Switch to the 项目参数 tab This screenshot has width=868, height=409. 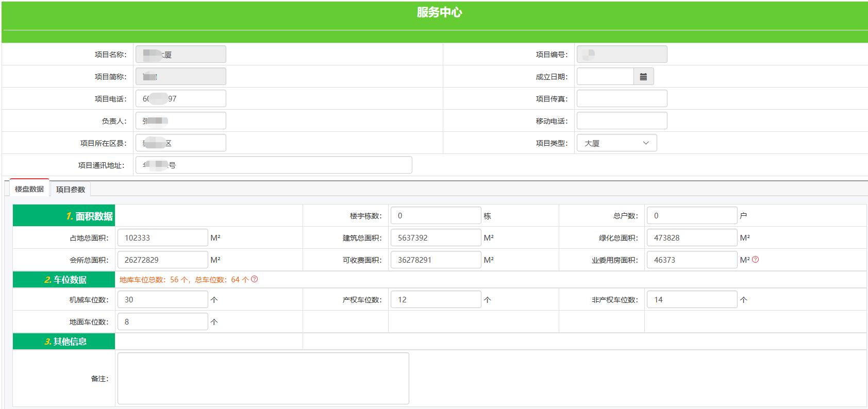coord(71,190)
